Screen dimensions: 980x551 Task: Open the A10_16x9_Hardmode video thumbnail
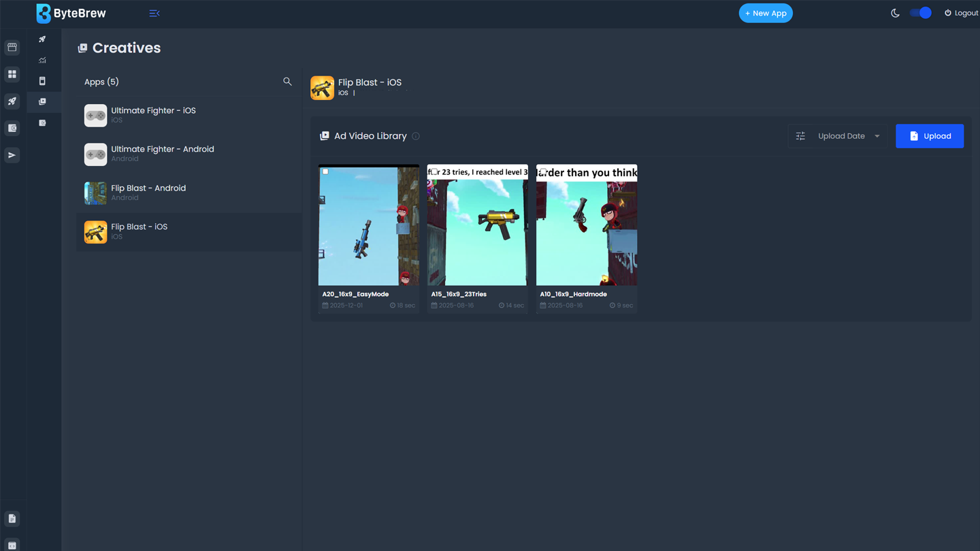tap(587, 231)
